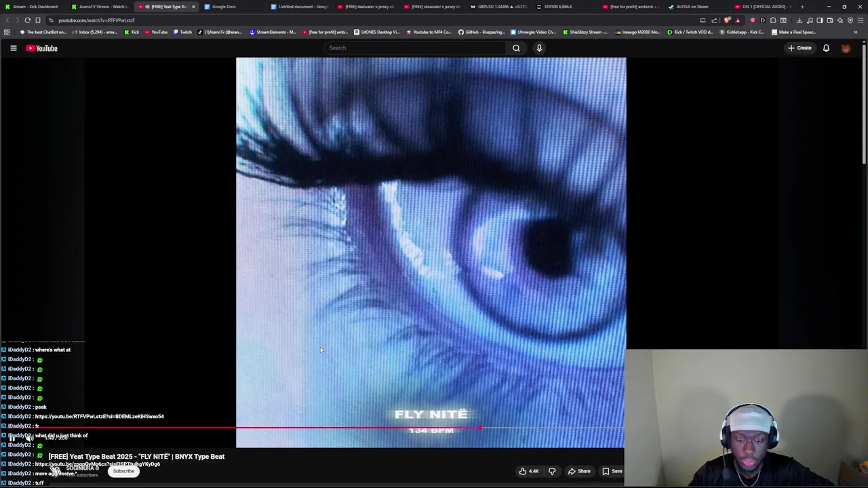The height and width of the screenshot is (488, 868).
Task: Open the YouTube guide hamburger menu
Action: 13,48
